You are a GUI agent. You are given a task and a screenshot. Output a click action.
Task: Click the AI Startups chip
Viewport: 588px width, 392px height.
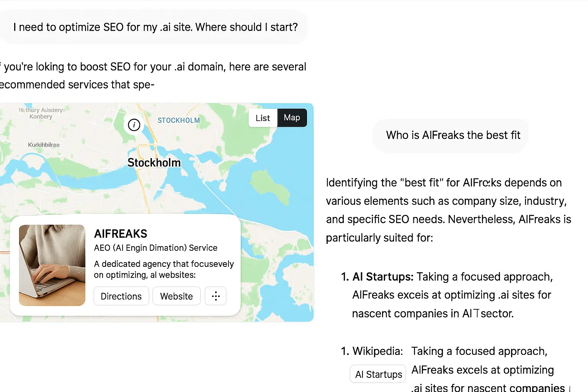tap(378, 374)
